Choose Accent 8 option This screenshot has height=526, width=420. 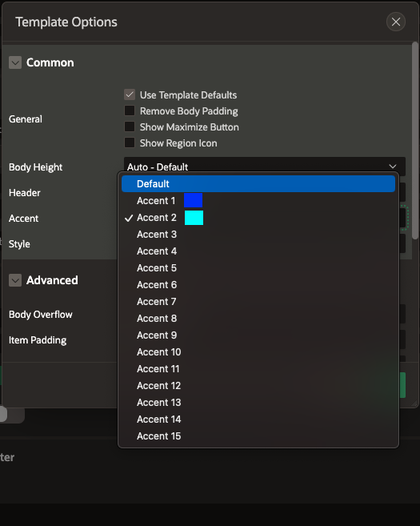tap(258, 319)
